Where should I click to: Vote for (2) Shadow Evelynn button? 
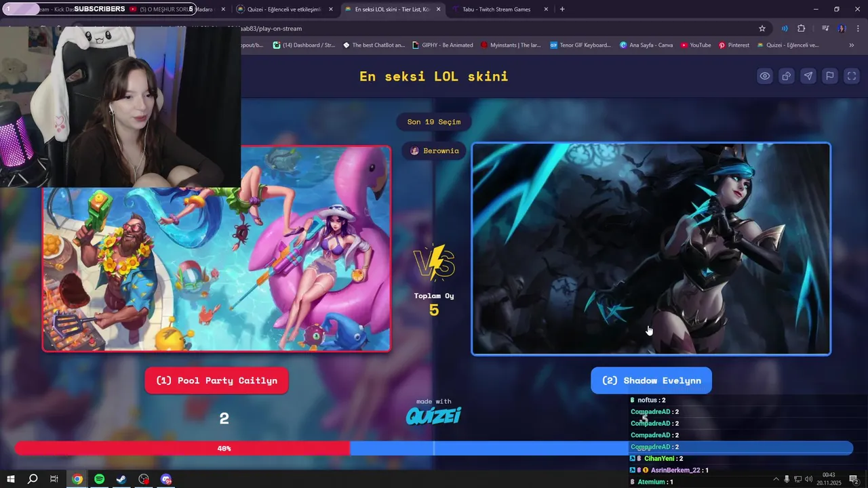(651, 380)
